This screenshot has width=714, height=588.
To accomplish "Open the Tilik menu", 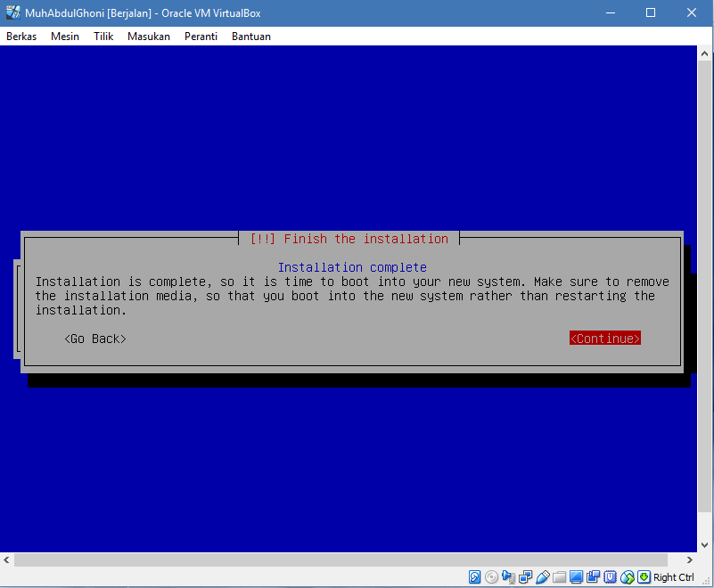I will [103, 37].
